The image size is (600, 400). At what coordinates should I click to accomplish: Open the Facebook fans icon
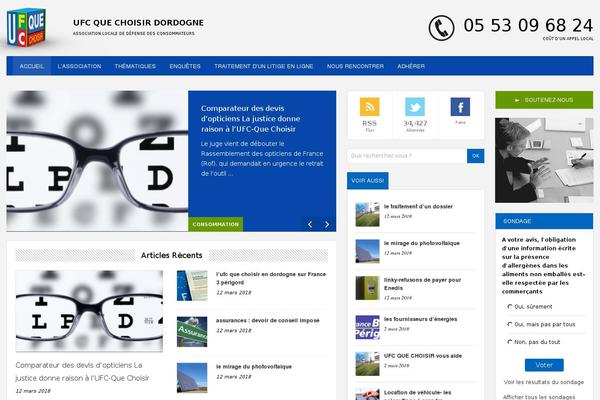[460, 106]
